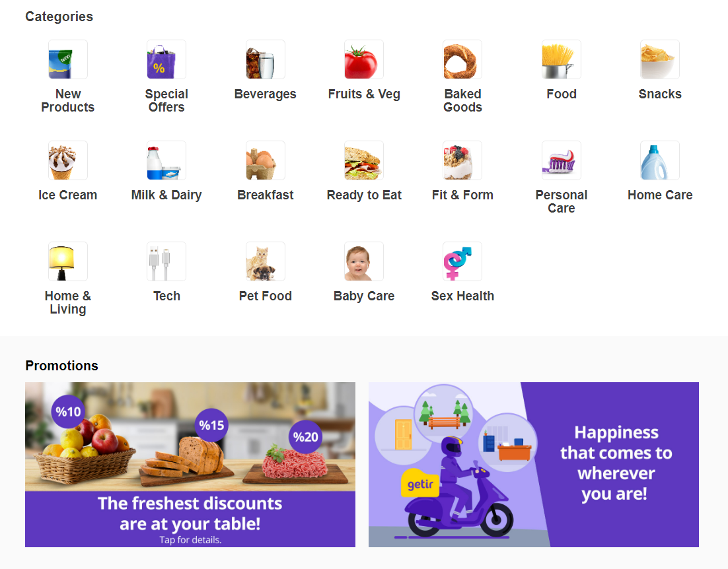Select the Food pasta pot icon
Screen dimensions: 728x569
pyautogui.click(x=562, y=59)
